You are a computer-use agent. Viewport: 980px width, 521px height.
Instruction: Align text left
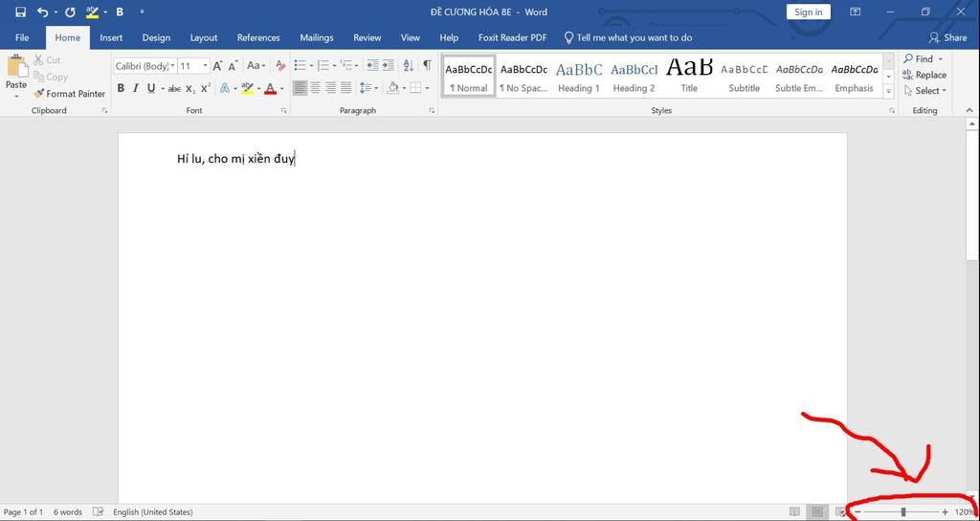coord(300,88)
